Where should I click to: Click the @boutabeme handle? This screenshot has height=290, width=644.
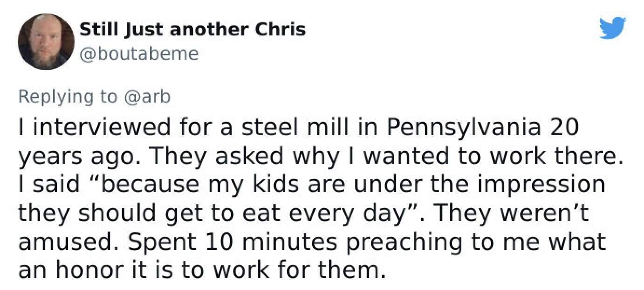pyautogui.click(x=139, y=54)
